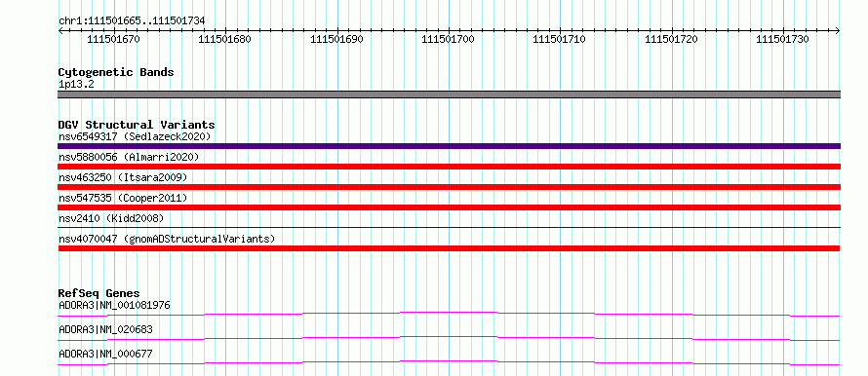Click ruler position 111501710
The image size is (868, 376).
tap(559, 39)
